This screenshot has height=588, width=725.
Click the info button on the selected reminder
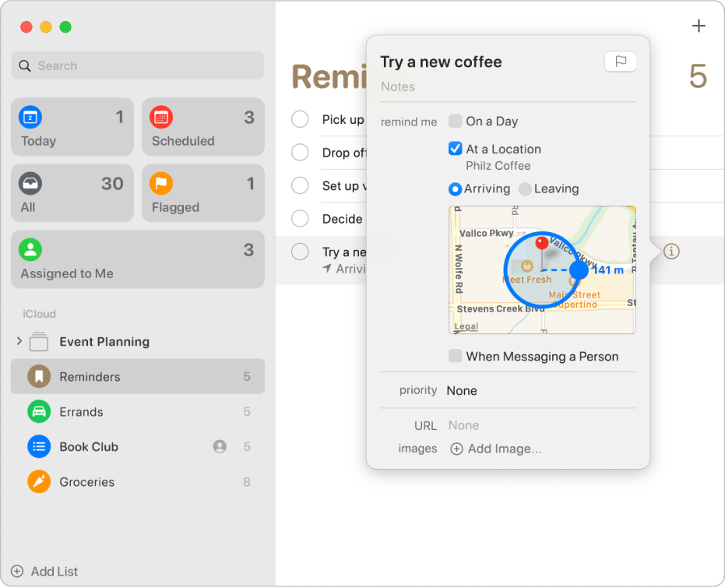tap(671, 252)
